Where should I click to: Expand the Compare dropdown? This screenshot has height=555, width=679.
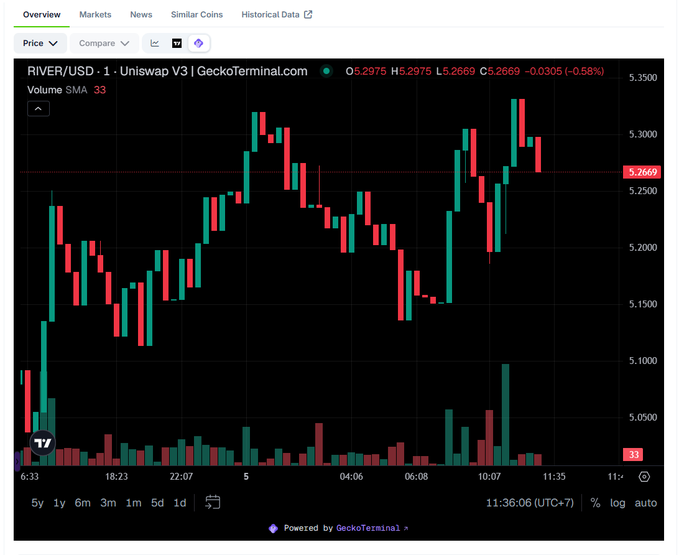(x=104, y=43)
